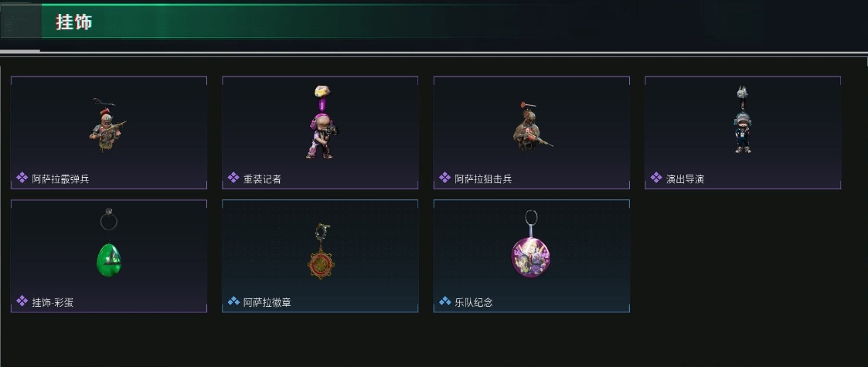Image resolution: width=868 pixels, height=367 pixels.
Task: Click the 阿萨拉徽章 card title text
Action: tap(267, 302)
